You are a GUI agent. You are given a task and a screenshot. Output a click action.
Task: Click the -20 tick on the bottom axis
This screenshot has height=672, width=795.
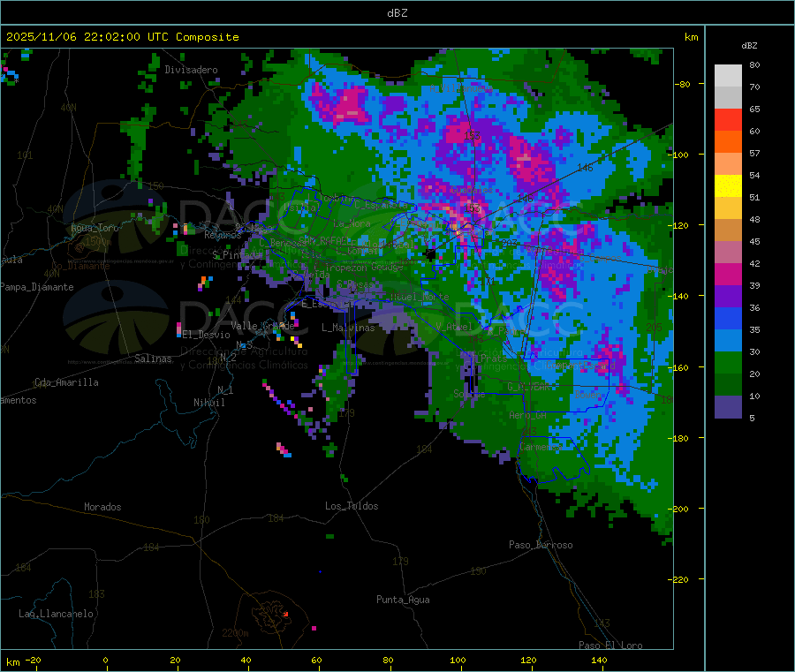tap(34, 660)
